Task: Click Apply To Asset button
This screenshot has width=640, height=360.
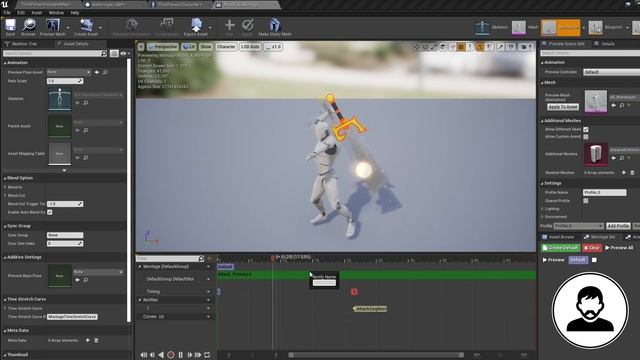Action: (563, 107)
